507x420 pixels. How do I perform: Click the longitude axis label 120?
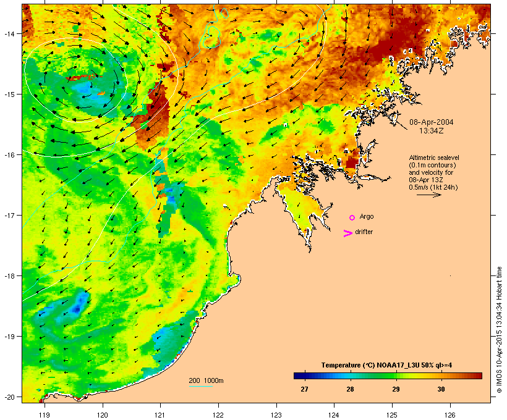(103, 415)
